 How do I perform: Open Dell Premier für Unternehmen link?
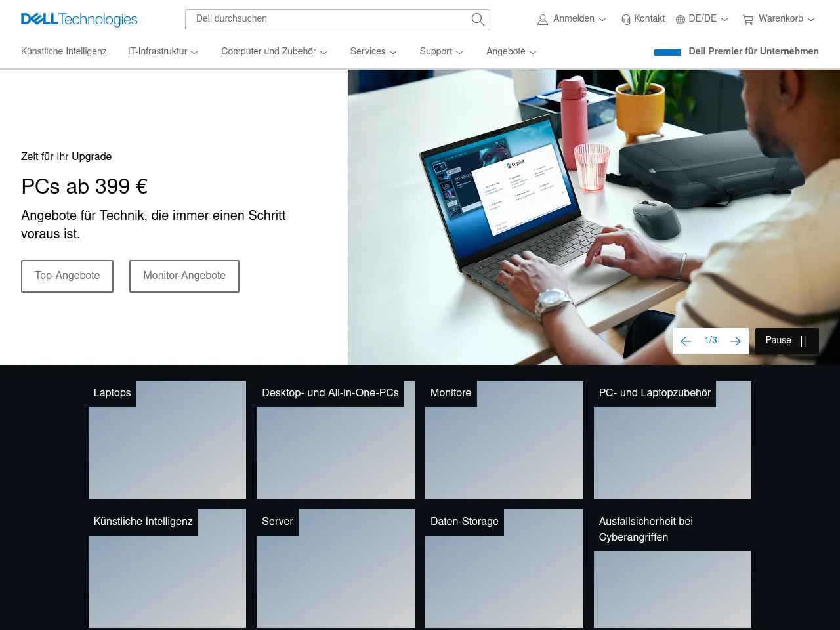[x=753, y=51]
